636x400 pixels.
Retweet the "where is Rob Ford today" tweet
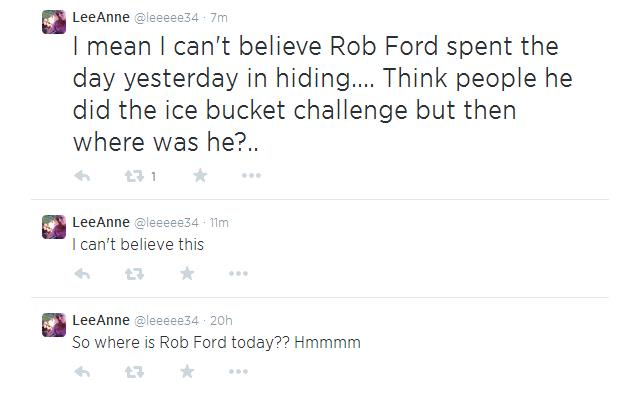tap(133, 372)
